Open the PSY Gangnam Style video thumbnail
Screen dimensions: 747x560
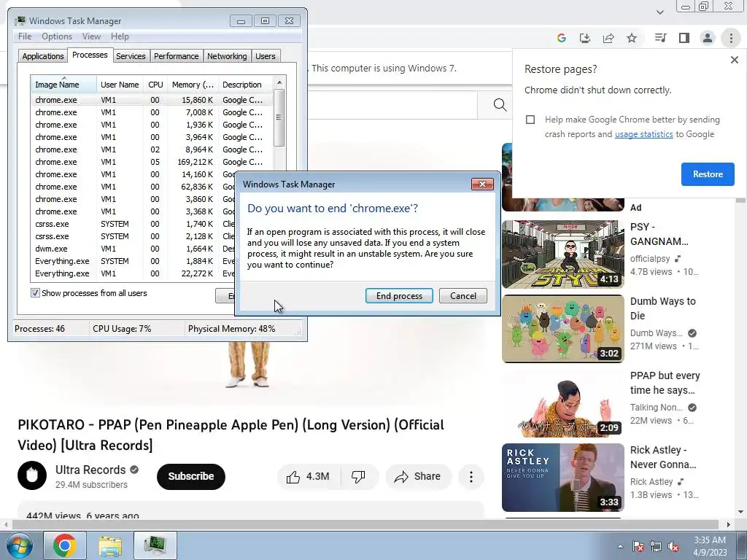562,254
